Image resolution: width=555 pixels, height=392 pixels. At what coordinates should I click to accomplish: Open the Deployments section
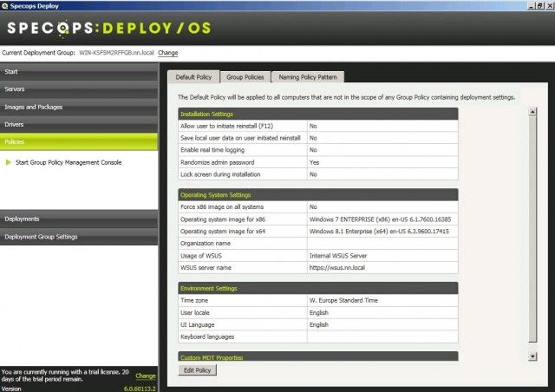pyautogui.click(x=79, y=219)
